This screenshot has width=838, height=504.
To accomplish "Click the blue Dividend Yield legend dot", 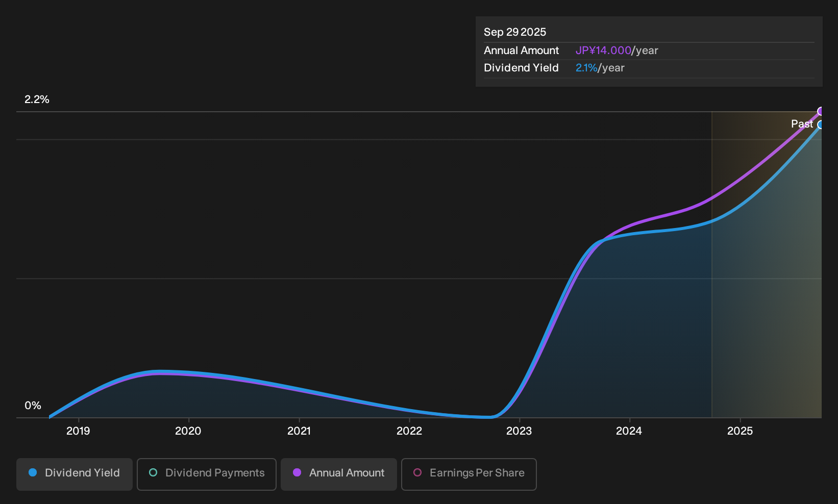I will coord(33,473).
